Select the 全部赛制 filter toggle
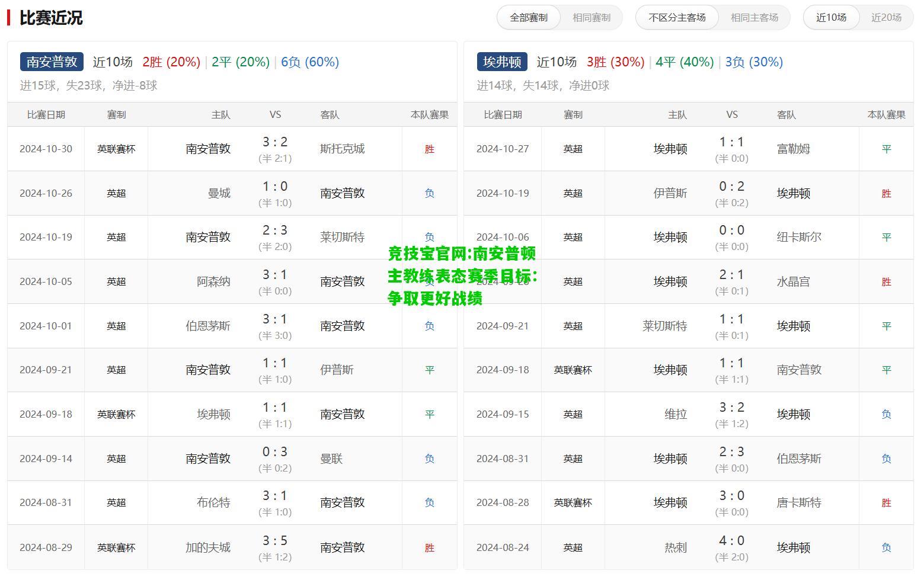 529,18
